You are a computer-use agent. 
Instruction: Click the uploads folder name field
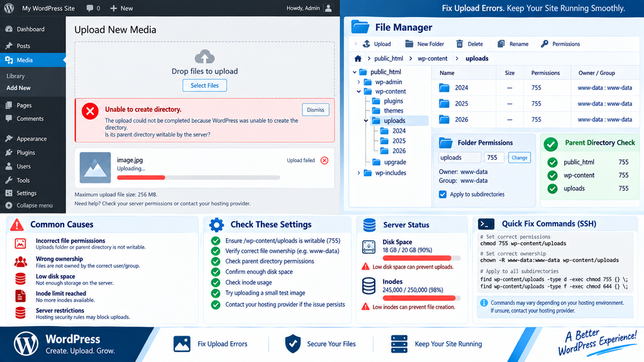coord(460,158)
